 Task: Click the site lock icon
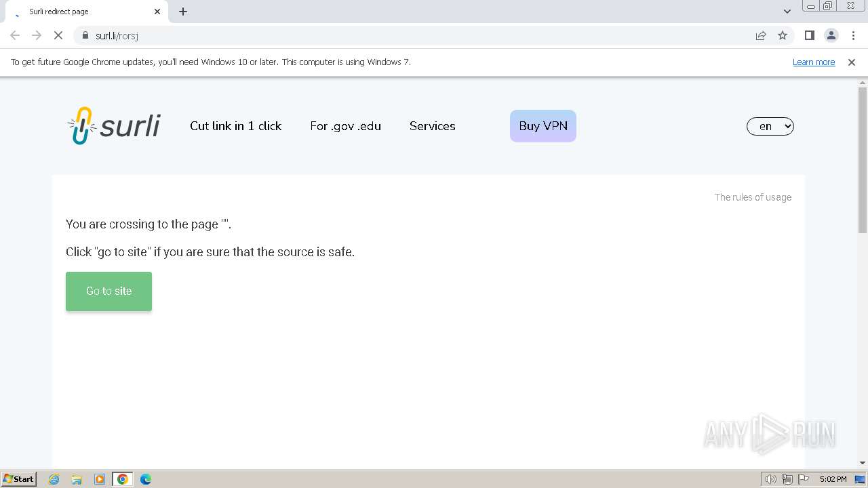(x=85, y=36)
